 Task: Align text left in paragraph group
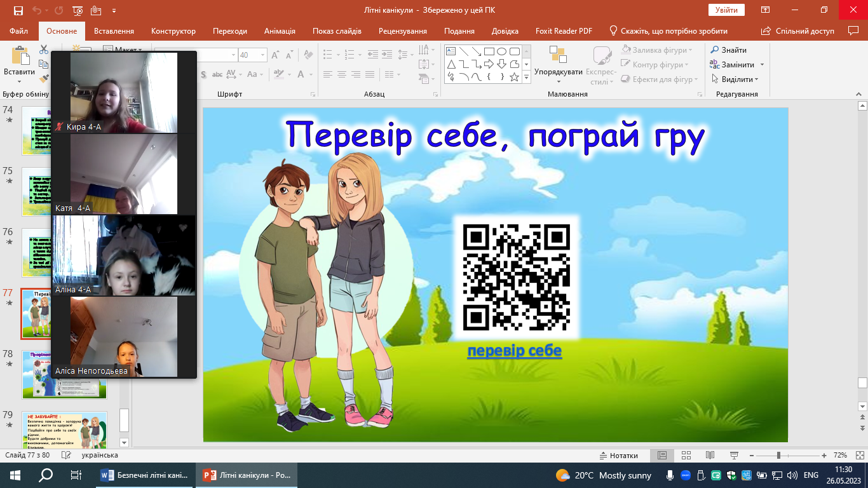click(x=327, y=74)
